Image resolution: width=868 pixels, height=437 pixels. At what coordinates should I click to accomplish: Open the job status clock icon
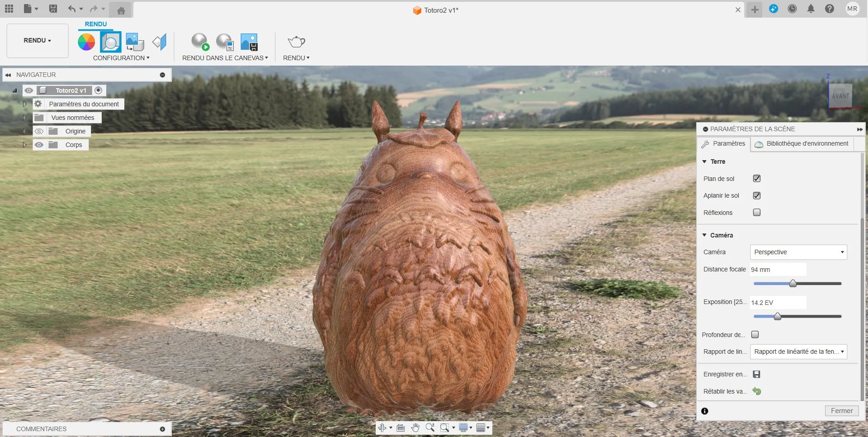[792, 9]
